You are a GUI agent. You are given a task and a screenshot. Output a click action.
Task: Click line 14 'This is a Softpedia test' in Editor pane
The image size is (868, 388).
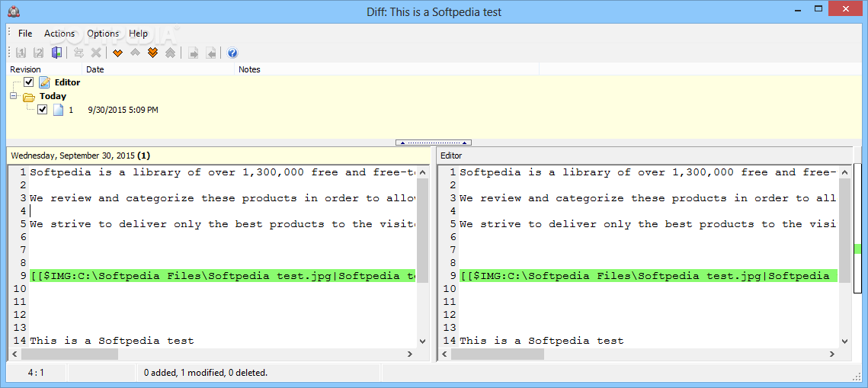541,341
